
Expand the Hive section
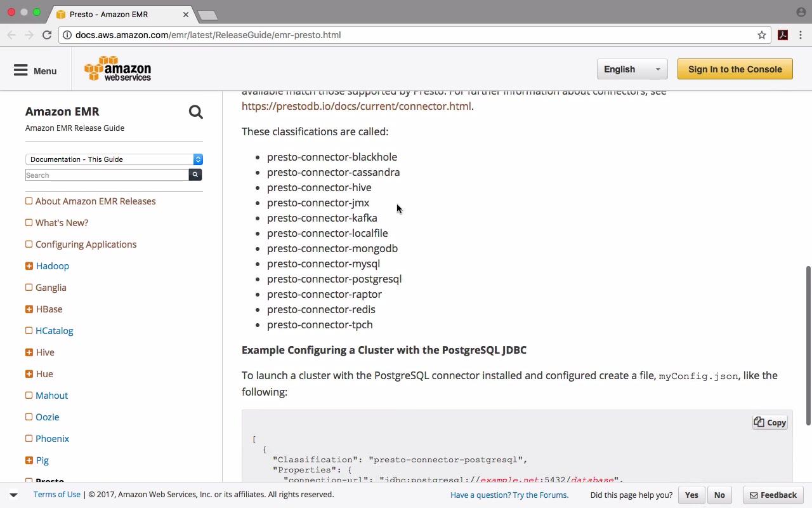click(x=29, y=352)
